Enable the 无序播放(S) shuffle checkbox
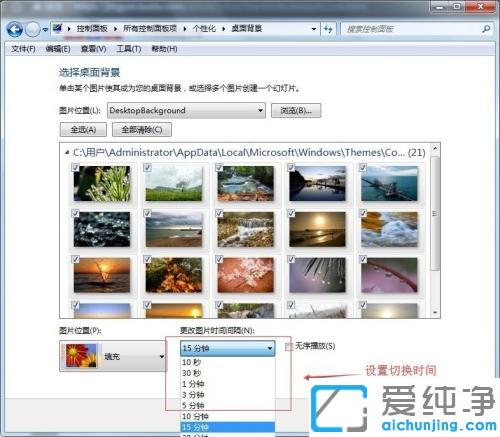Viewport: 500px width, 437px height. (288, 347)
